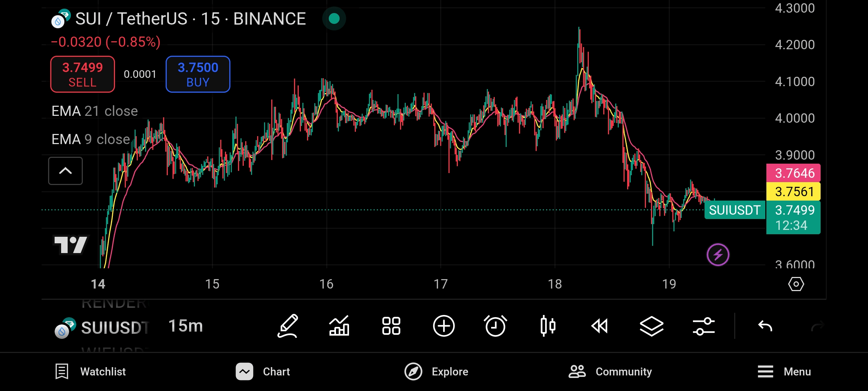Tap the purple lightning bolt icon
This screenshot has width=868, height=391.
point(718,255)
